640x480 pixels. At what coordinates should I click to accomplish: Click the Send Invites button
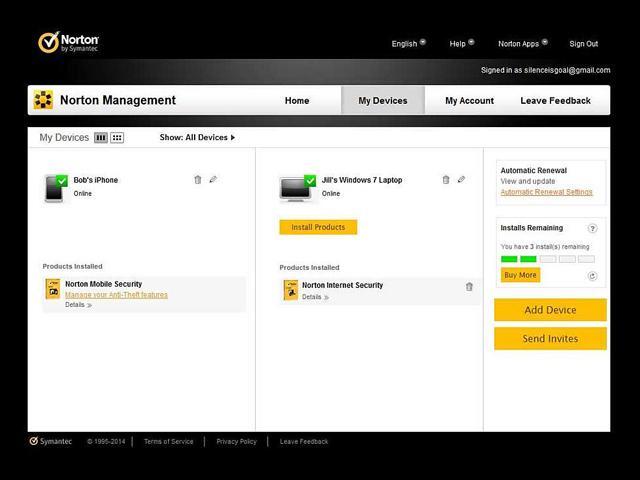[x=550, y=338]
